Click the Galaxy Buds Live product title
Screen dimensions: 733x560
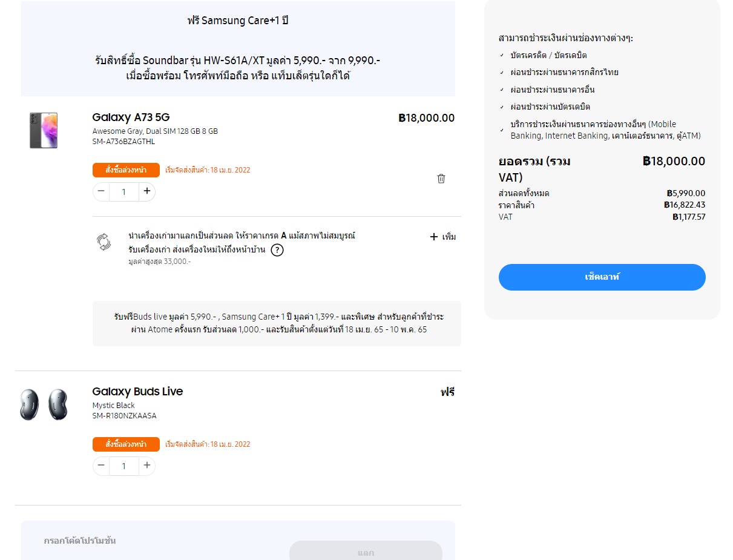click(137, 392)
